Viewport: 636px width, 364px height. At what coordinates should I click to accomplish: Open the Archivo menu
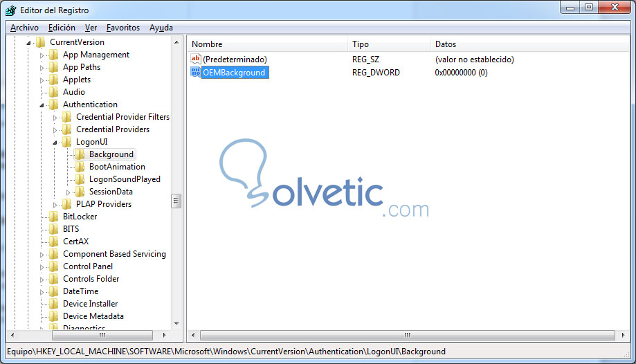24,28
